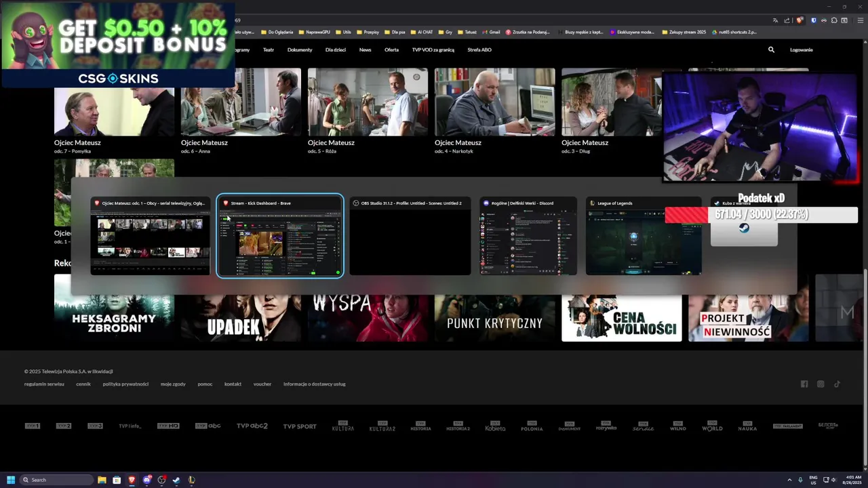The width and height of the screenshot is (868, 488).
Task: Open TVP's Facebook icon in footer
Action: click(804, 384)
